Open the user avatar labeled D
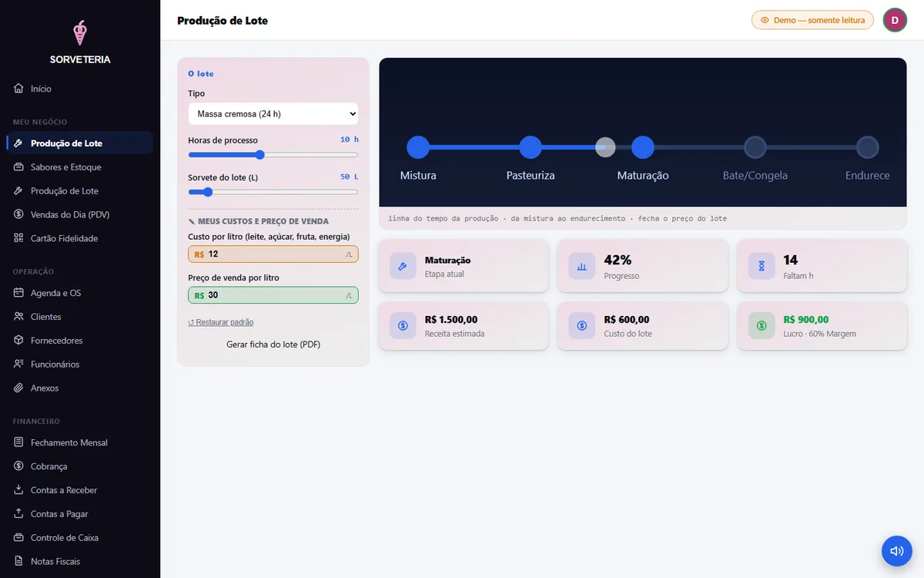The width and height of the screenshot is (924, 578). pyautogui.click(x=895, y=20)
